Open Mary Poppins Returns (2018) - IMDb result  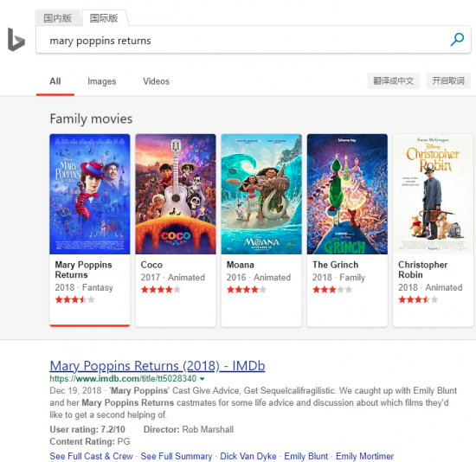[x=158, y=366]
